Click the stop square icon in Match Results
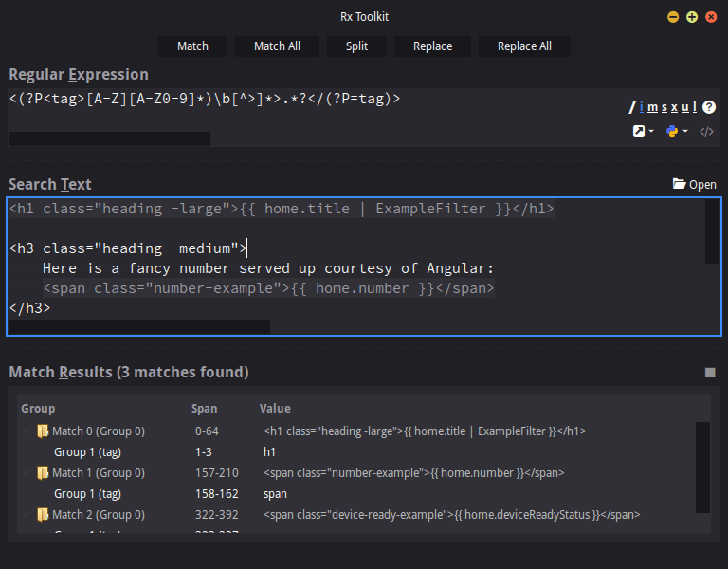 tap(710, 373)
